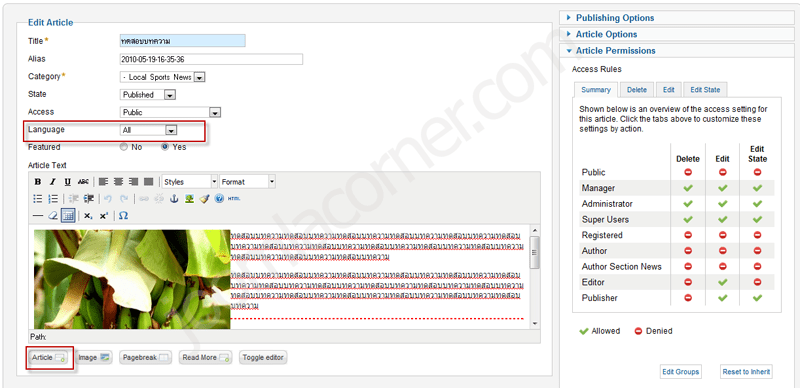The image size is (800, 388).
Task: Insert a hyperlink with chain icon
Action: tap(144, 199)
